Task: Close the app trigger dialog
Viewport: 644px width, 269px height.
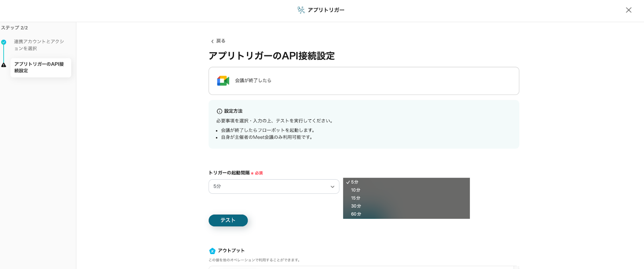Action: point(628,10)
